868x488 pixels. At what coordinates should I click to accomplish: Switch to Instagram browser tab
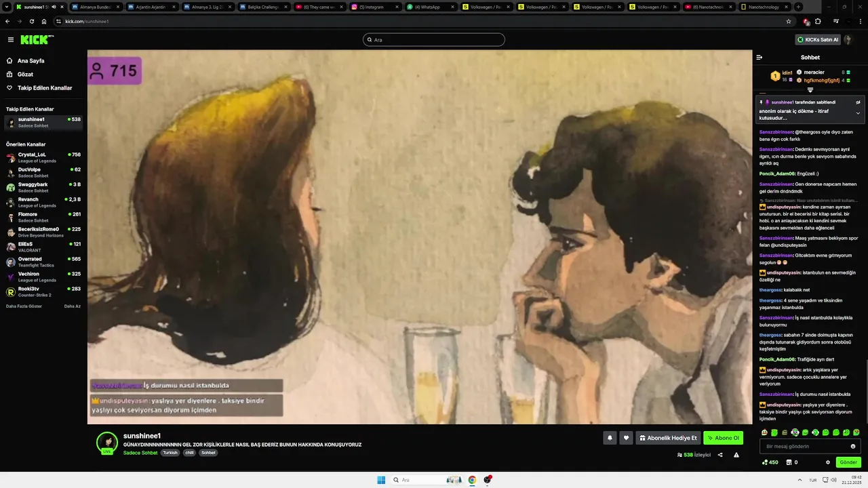click(x=374, y=7)
